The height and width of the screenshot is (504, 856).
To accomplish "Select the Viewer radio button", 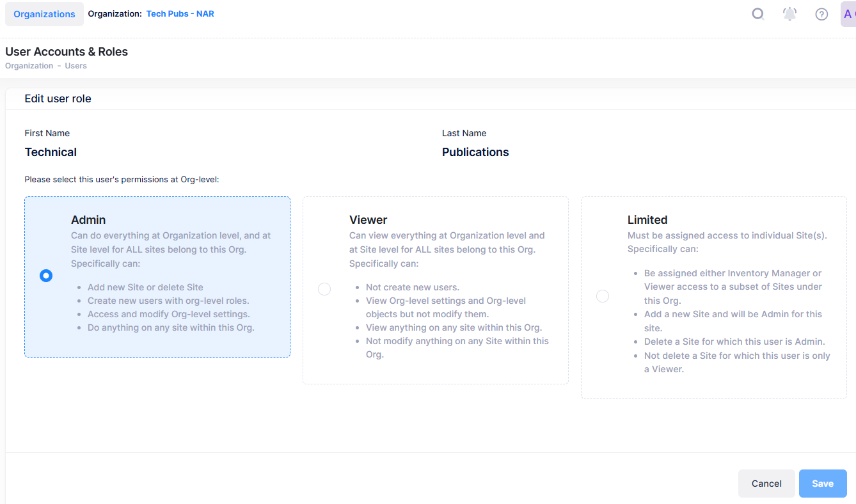I will pos(324,289).
